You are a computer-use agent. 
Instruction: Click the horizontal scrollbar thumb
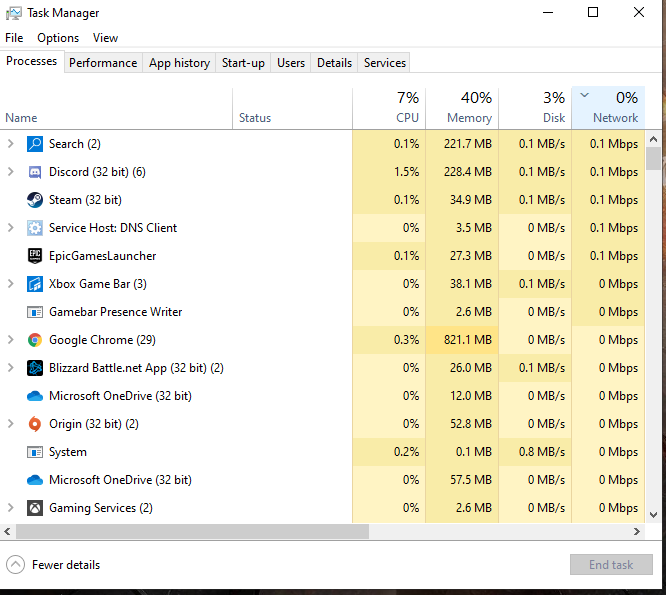click(x=192, y=531)
